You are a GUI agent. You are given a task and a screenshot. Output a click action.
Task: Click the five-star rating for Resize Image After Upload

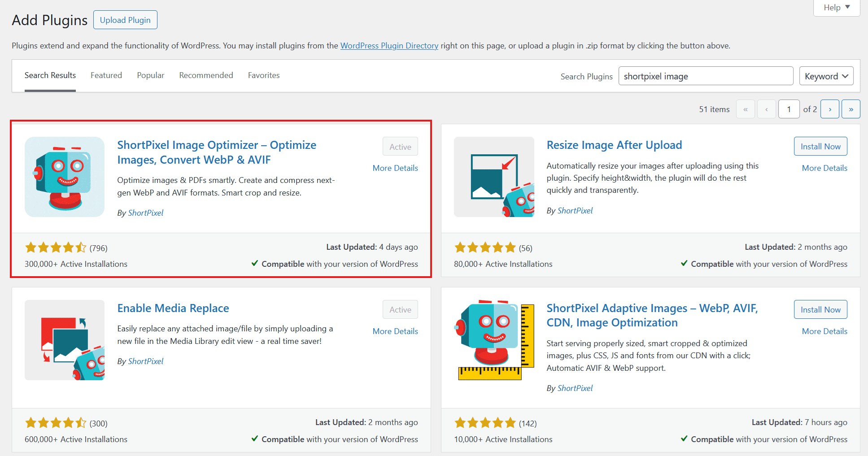485,247
